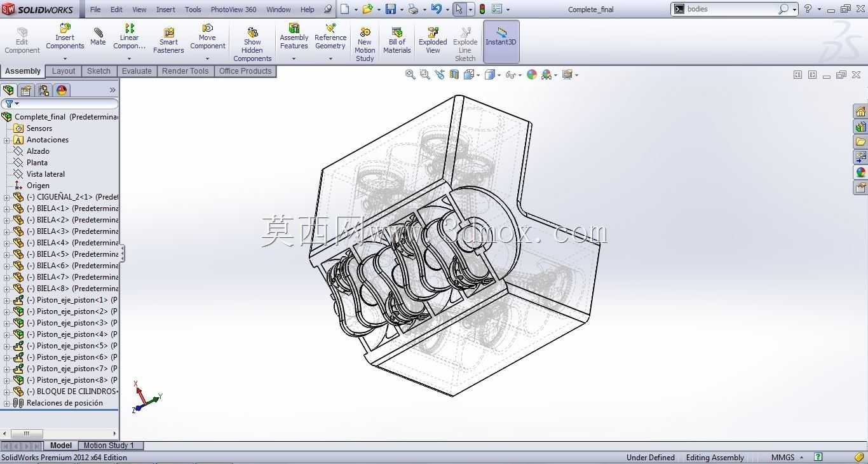
Task: Open the Options icon in title toolbar
Action: (x=497, y=9)
